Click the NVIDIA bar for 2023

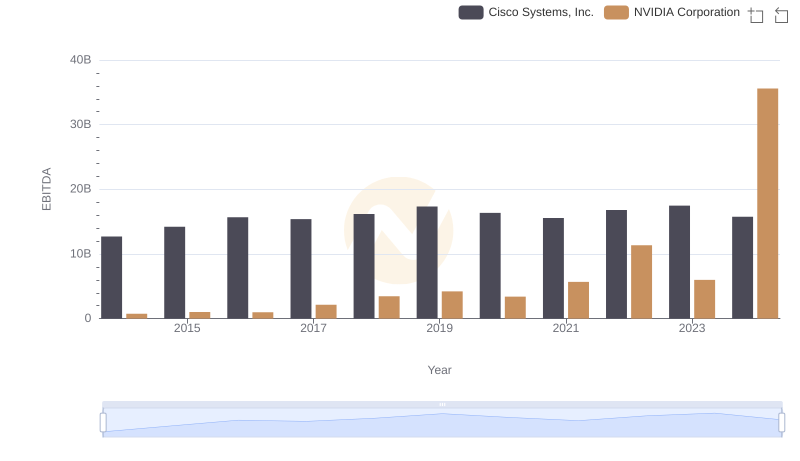[x=705, y=299]
